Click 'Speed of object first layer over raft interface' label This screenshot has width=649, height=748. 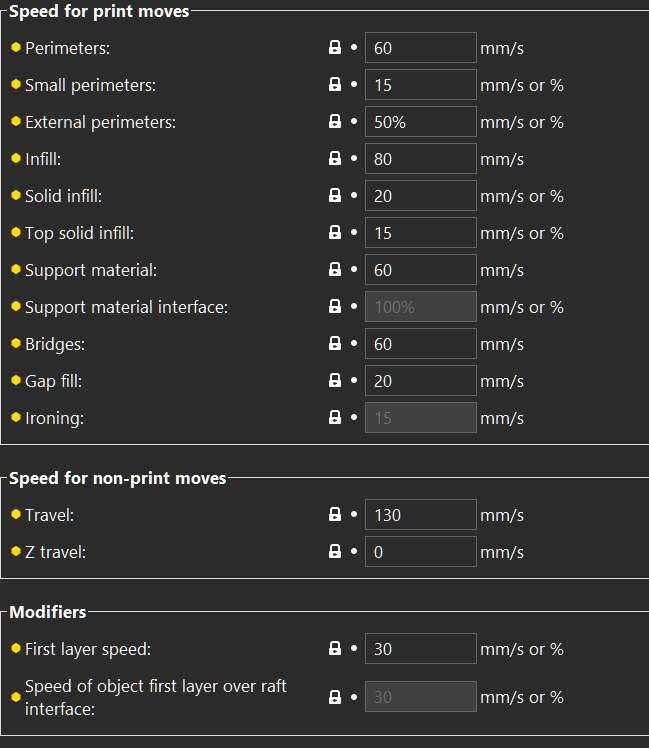point(156,697)
